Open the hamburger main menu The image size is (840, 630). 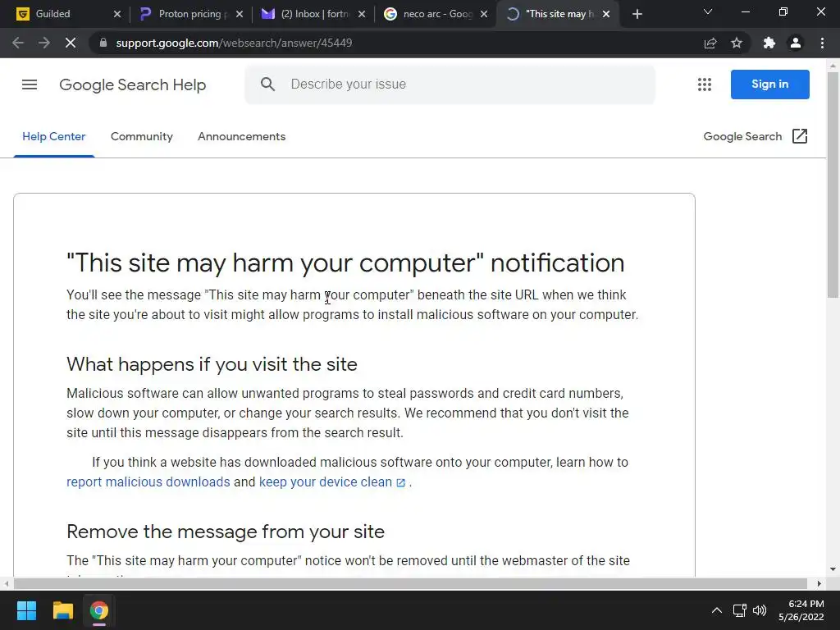click(30, 84)
